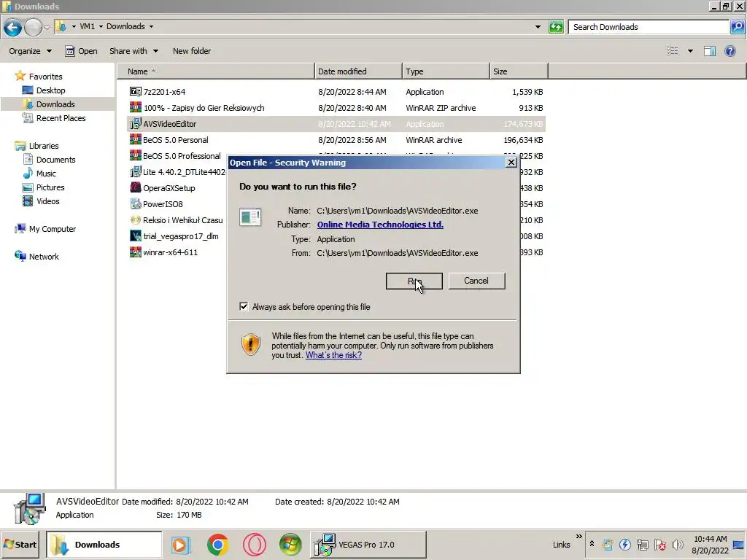
Task: Close the Open File security warning dialog
Action: (x=511, y=163)
